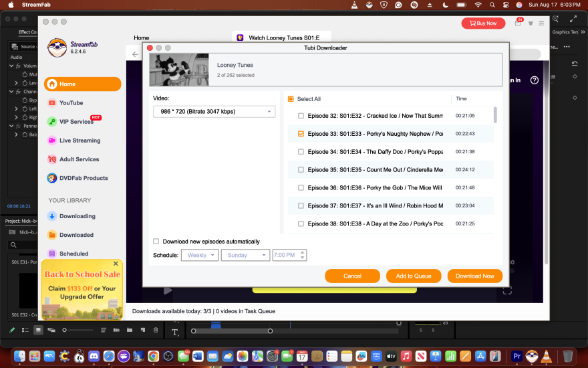Open the Downloading library section

click(x=76, y=216)
